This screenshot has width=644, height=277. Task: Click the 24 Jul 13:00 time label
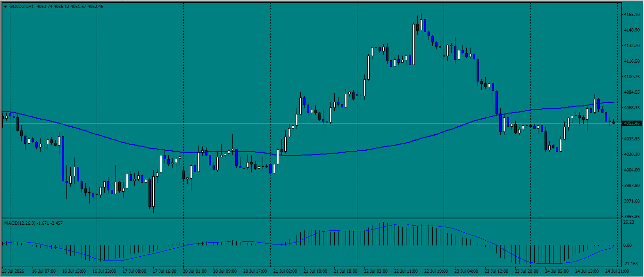coord(587,272)
